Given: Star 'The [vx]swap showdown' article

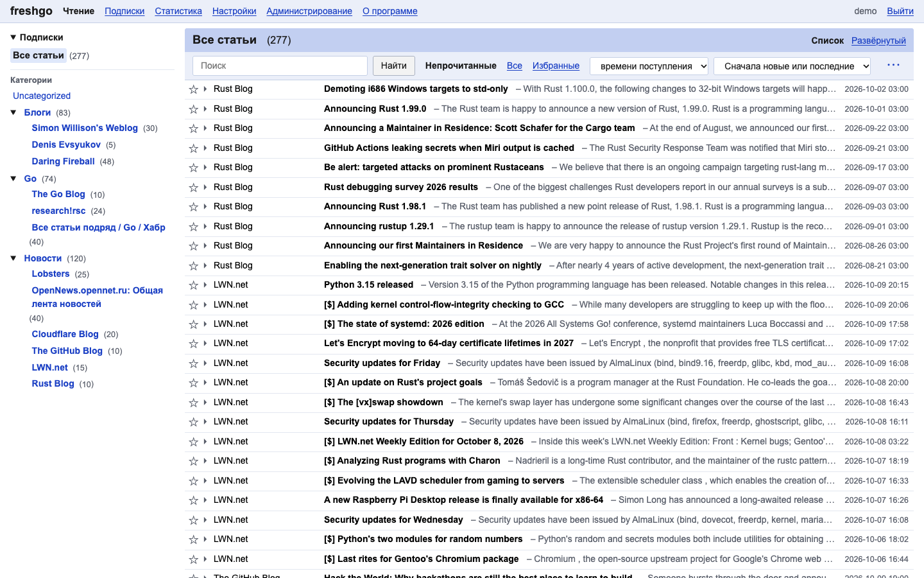Looking at the screenshot, I should click(x=193, y=403).
